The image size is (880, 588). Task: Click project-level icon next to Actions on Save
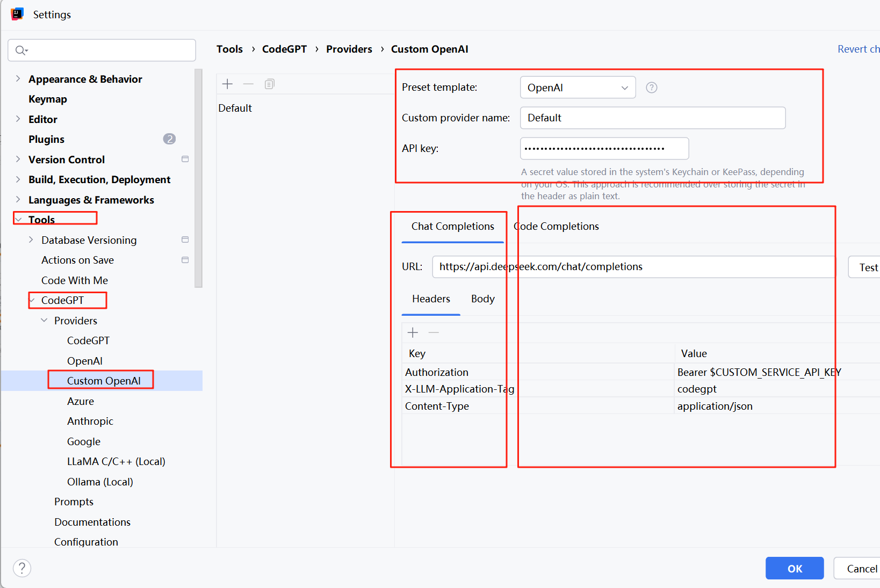click(185, 260)
